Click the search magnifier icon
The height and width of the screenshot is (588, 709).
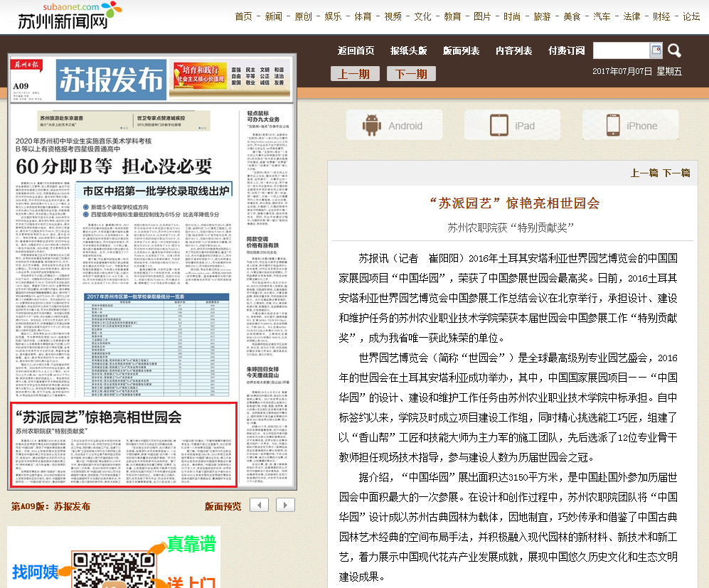(x=674, y=50)
